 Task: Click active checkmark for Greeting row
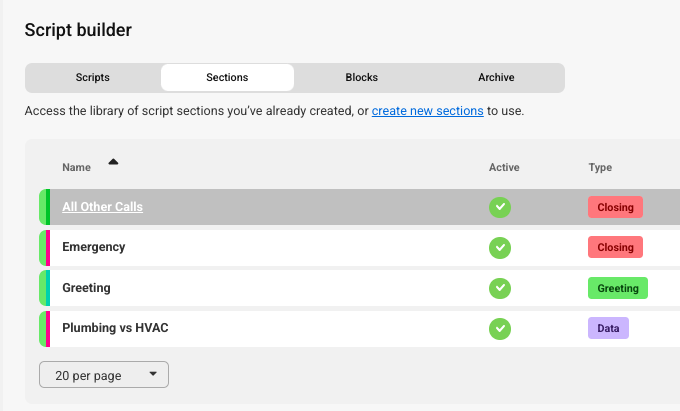click(x=500, y=288)
